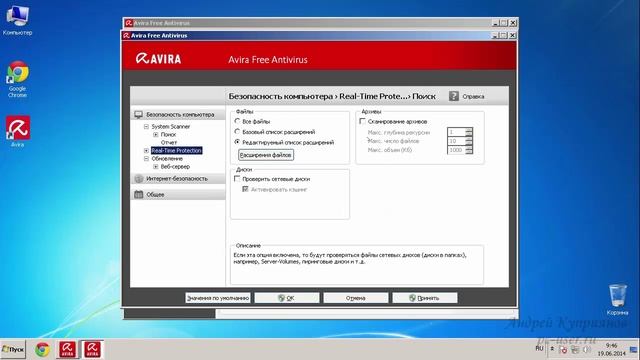
Task: Click the RU language indicator in tray
Action: 539,349
